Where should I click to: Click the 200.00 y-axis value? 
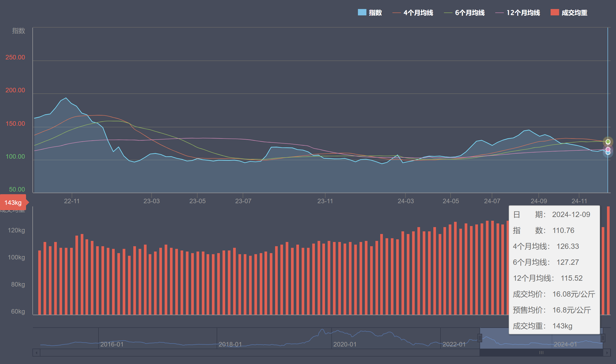point(15,90)
